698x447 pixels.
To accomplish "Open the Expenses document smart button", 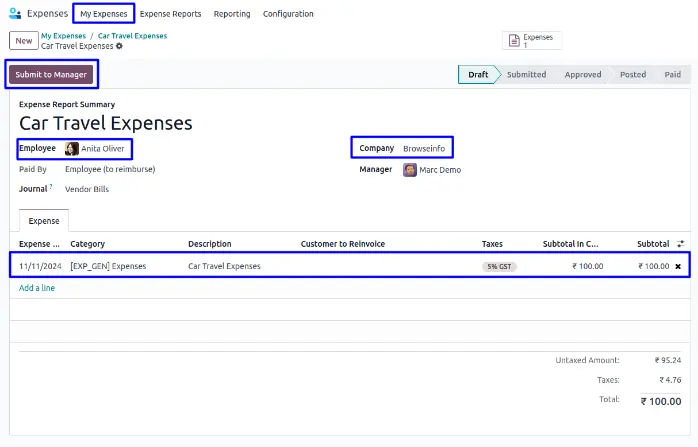I will point(532,40).
